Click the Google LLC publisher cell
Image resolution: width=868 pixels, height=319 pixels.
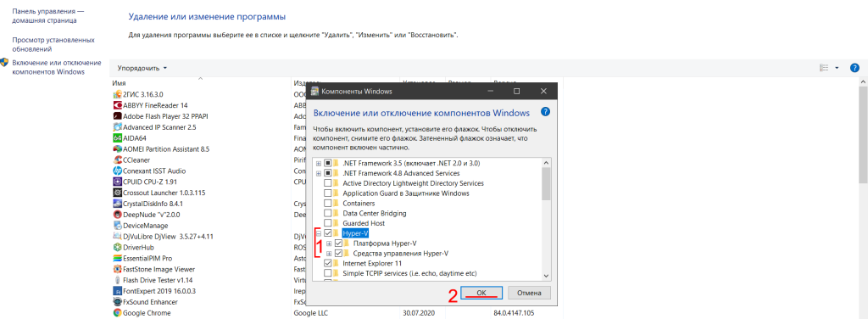tap(310, 313)
